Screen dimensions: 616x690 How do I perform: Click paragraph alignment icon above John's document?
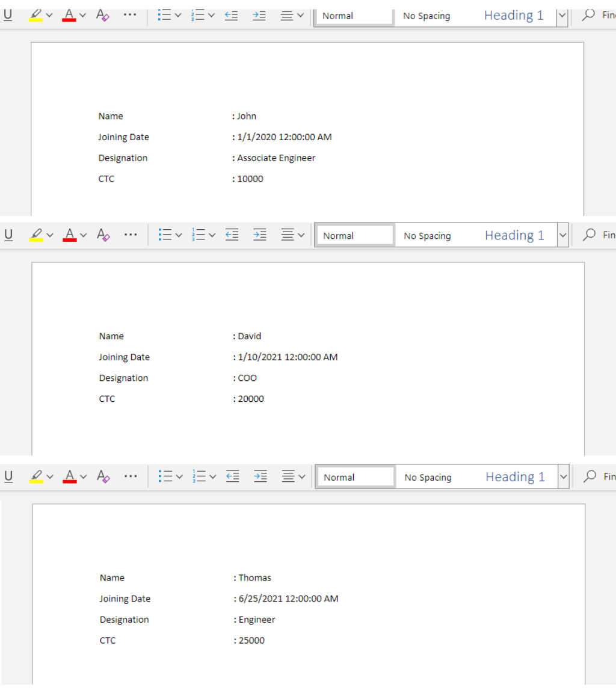287,15
